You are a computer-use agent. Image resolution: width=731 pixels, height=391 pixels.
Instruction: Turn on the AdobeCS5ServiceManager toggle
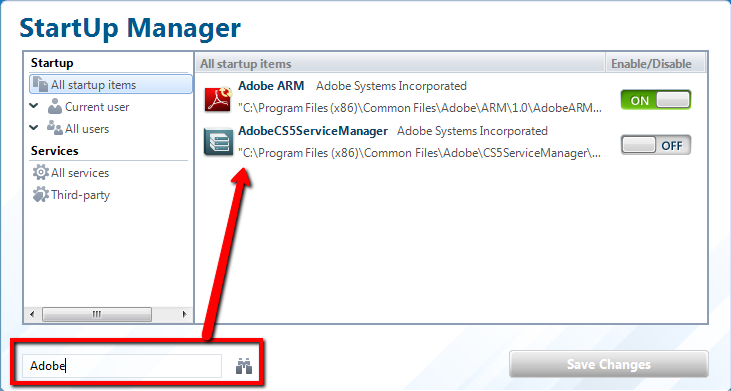(x=655, y=145)
